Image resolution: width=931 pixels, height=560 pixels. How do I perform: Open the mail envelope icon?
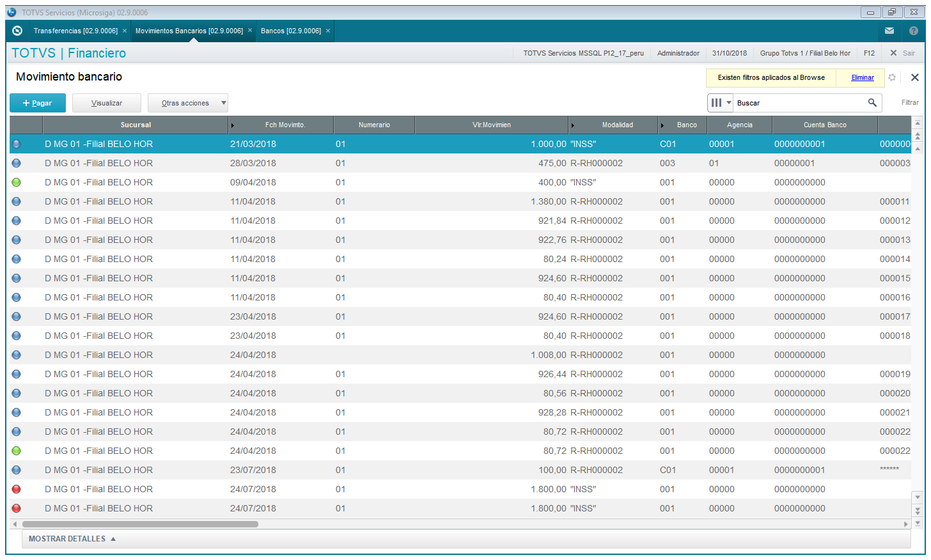click(x=889, y=31)
